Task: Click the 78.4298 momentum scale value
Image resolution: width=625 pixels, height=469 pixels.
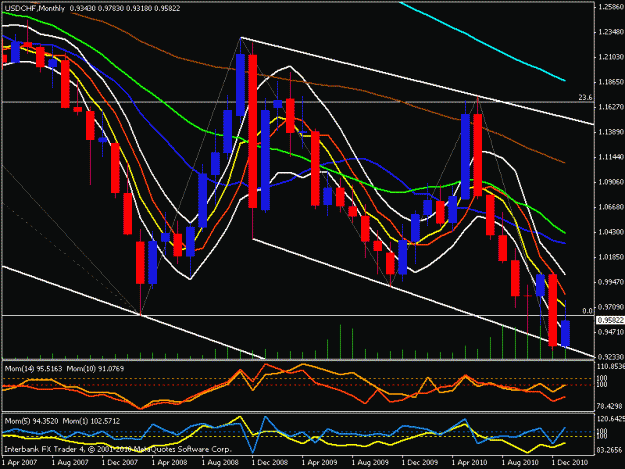Action: (x=611, y=406)
